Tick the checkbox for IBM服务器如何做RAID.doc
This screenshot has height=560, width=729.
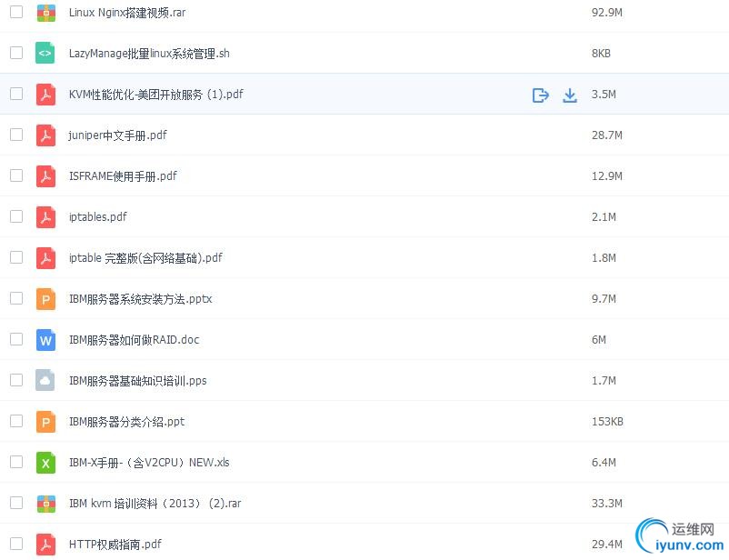pyautogui.click(x=16, y=339)
